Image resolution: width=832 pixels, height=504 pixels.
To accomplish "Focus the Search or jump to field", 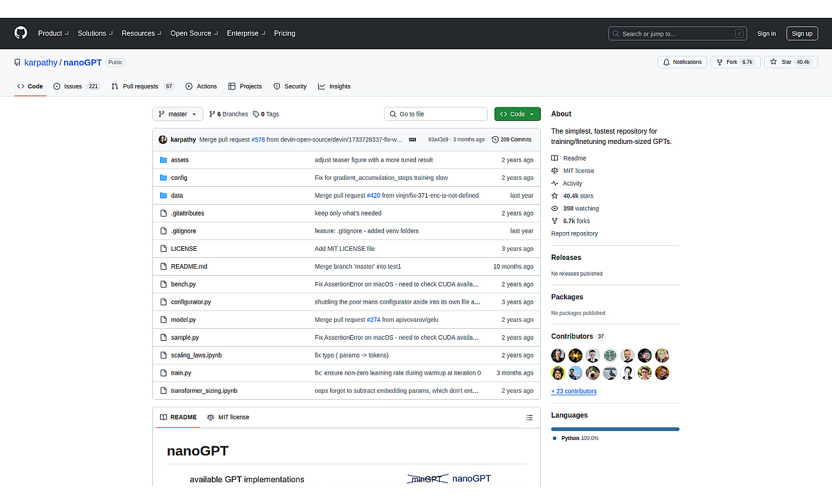I will tap(678, 33).
